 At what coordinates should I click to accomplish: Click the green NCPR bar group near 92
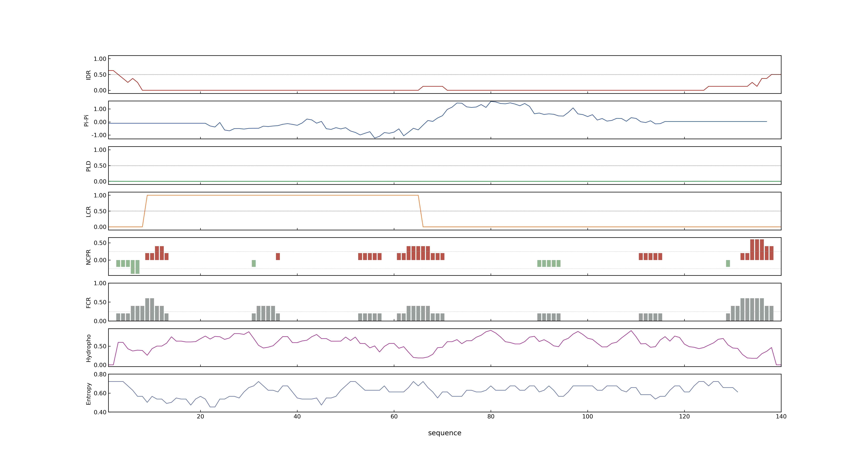(x=549, y=263)
